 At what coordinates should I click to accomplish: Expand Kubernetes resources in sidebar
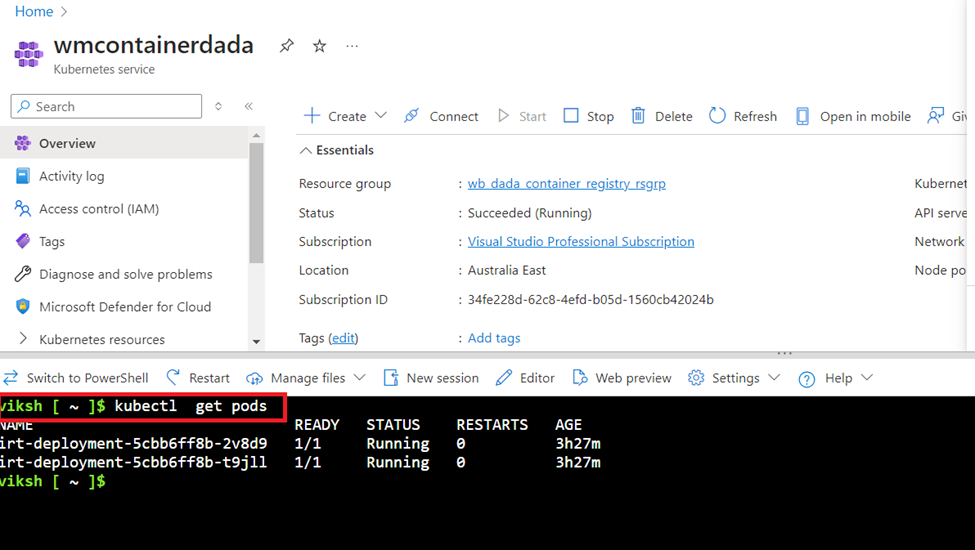pyautogui.click(x=23, y=339)
